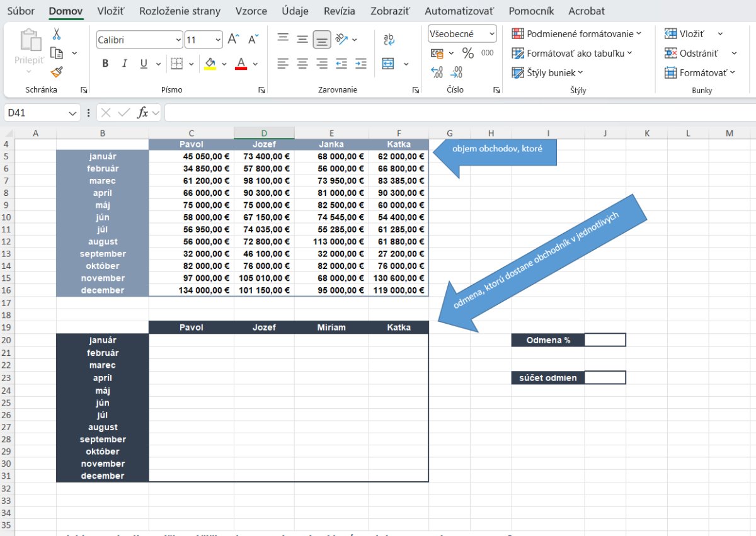
Task: Open Formátovať ako tabuľku menu
Action: [x=572, y=54]
